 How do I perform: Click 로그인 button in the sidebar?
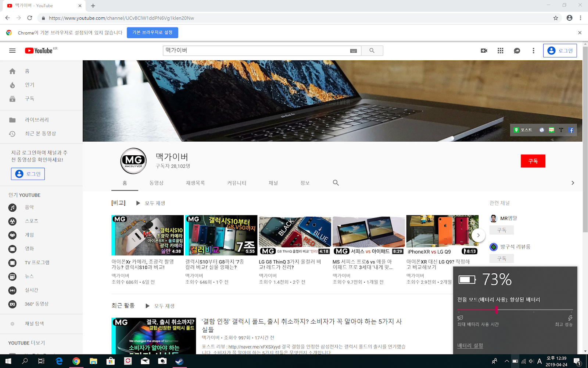pos(28,174)
